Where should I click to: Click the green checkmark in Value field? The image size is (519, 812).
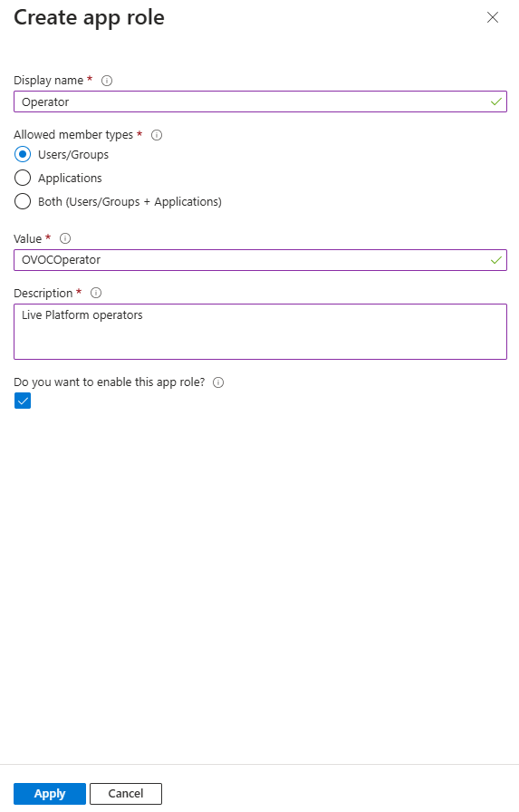coord(495,260)
